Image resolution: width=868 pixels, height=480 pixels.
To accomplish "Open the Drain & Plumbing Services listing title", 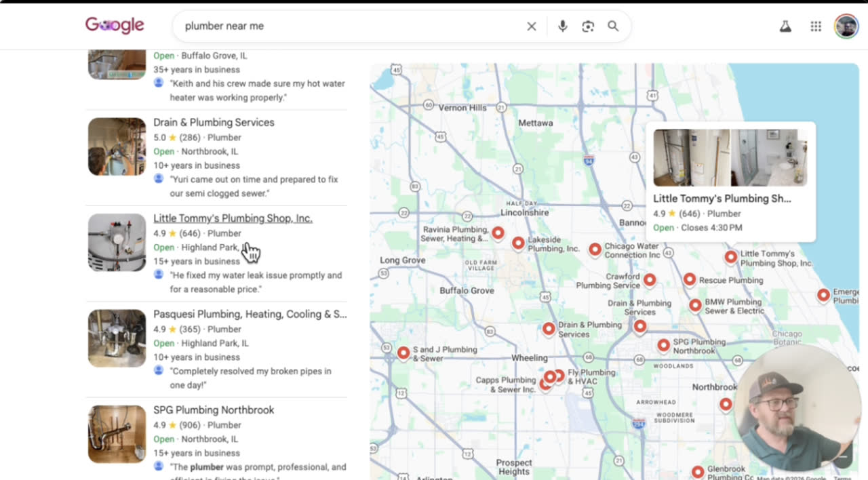I will [x=214, y=123].
